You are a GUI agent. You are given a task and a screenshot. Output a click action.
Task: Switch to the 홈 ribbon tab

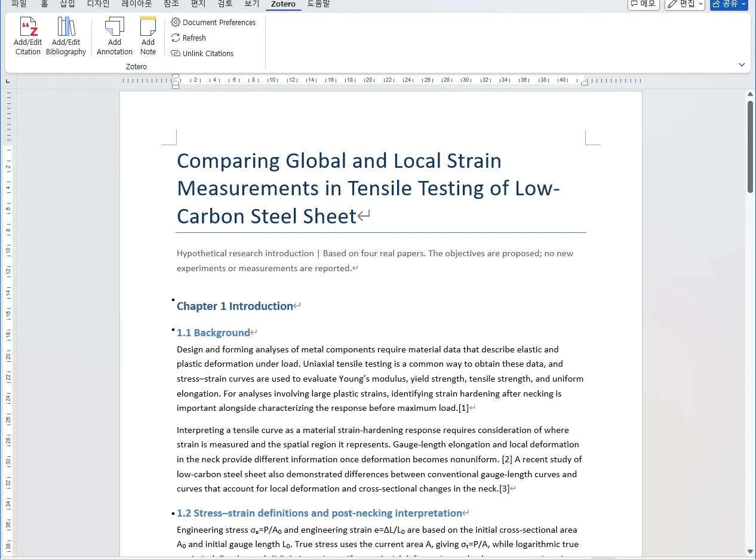44,4
